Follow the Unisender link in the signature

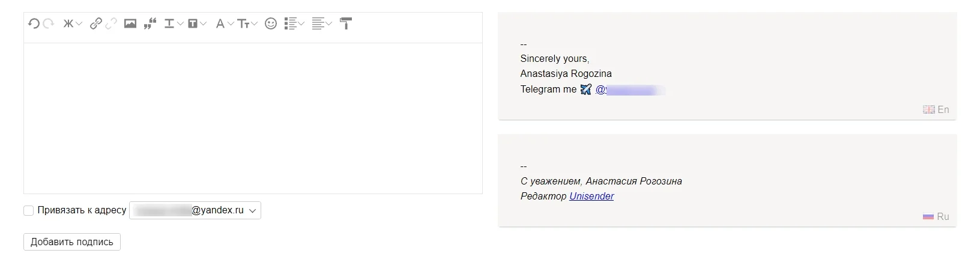[x=591, y=196]
